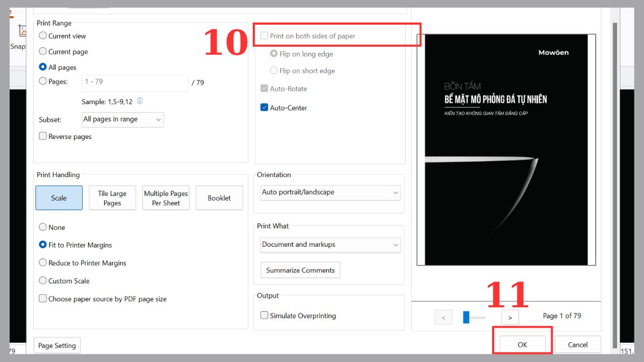Viewport: 644px width, 362px height.
Task: Click the Summarize Comments button
Action: click(x=300, y=270)
